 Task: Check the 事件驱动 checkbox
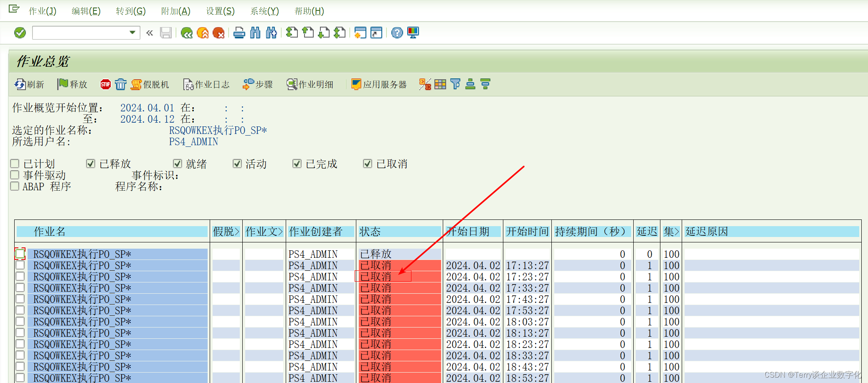(x=15, y=174)
